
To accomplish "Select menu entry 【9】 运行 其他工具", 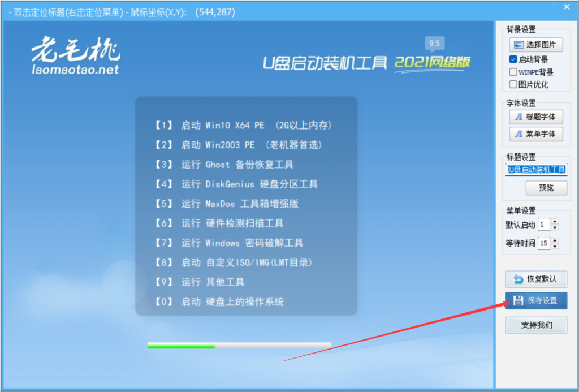I will [x=199, y=282].
